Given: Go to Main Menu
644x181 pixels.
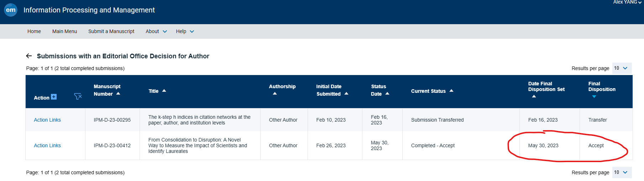Looking at the screenshot, I should (64, 31).
